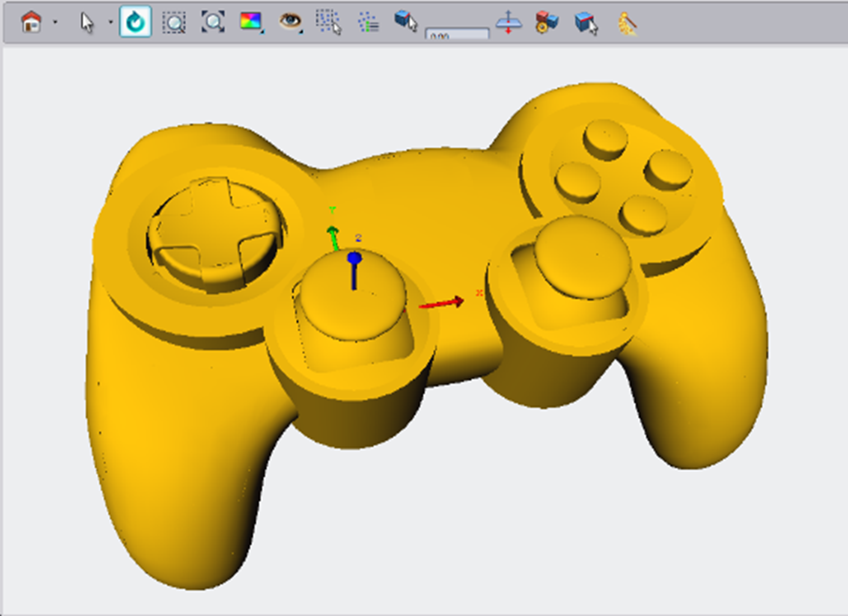Viewport: 848px width, 616px height.
Task: Click the Home view icon
Action: click(x=31, y=22)
